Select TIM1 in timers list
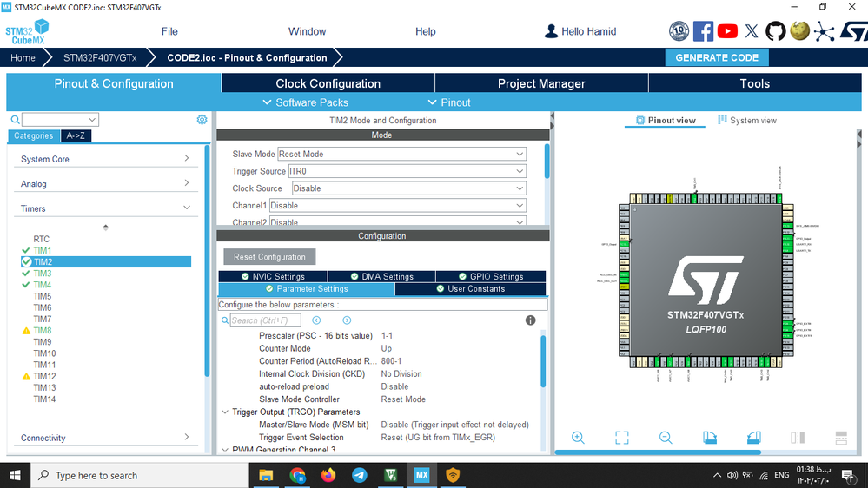This screenshot has height=488, width=868. (x=42, y=251)
